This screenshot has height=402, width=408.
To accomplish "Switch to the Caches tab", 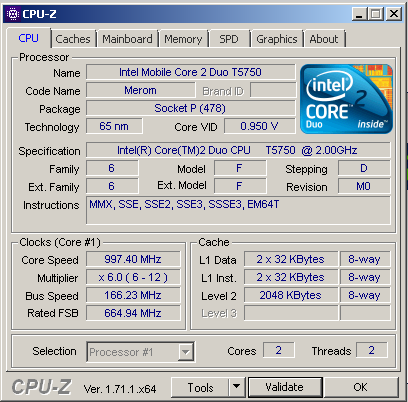I will pos(73,39).
